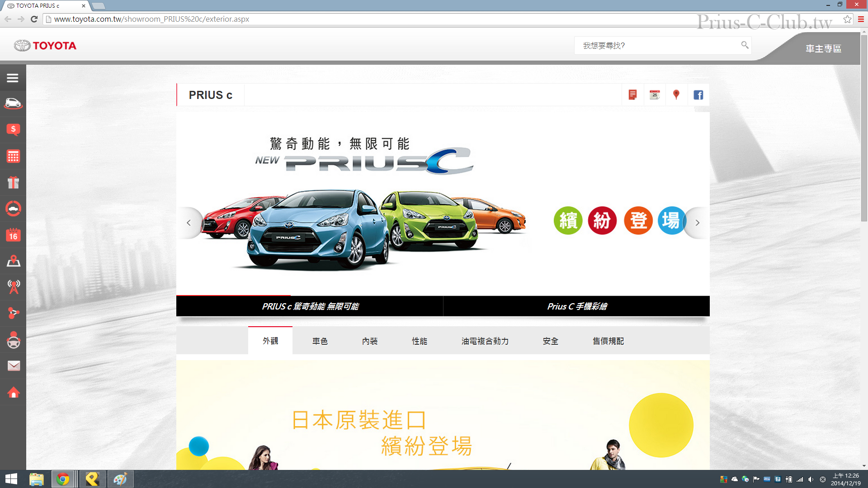Viewport: 868px width, 488px height.
Task: Open the Chrome menu icon
Action: click(861, 19)
